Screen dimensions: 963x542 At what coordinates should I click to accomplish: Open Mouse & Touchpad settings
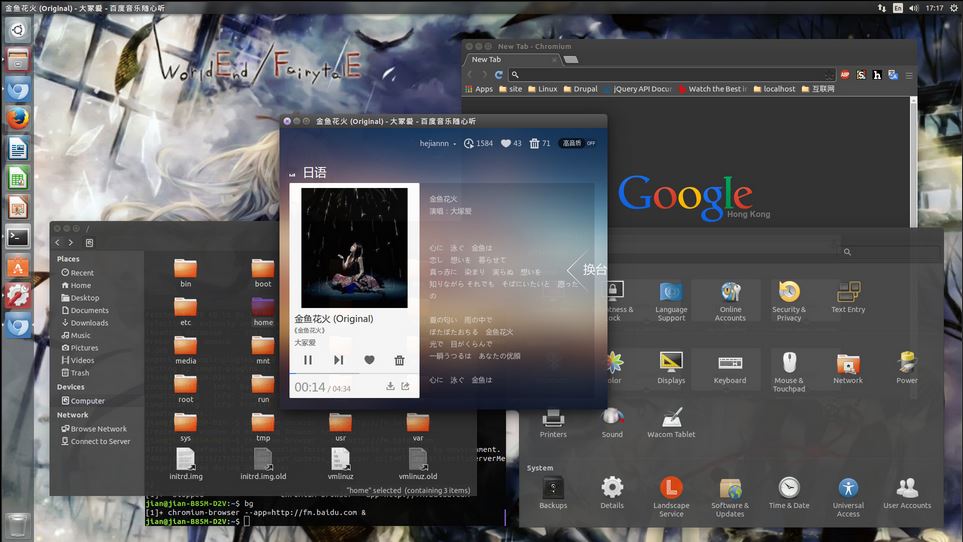pyautogui.click(x=789, y=372)
